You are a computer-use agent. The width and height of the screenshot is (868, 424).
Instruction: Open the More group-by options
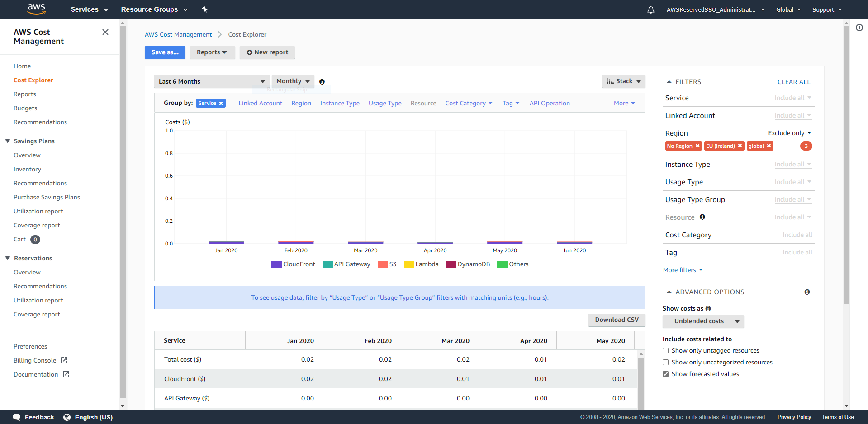[624, 104]
